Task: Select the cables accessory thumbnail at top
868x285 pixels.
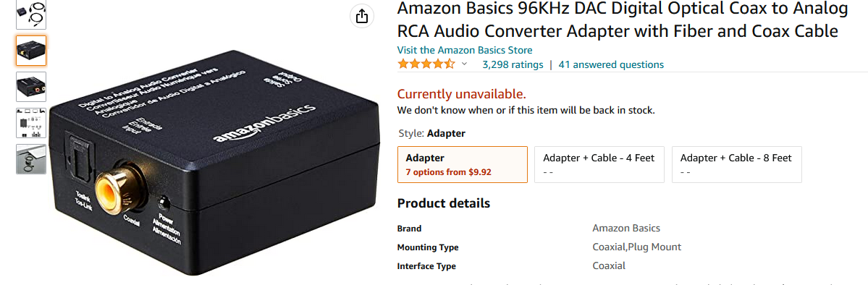Action: pos(31,14)
